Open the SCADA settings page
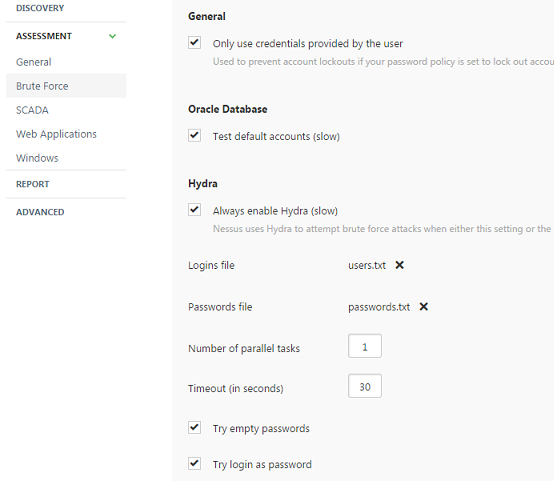Screen dimensions: 554x481 click(32, 110)
